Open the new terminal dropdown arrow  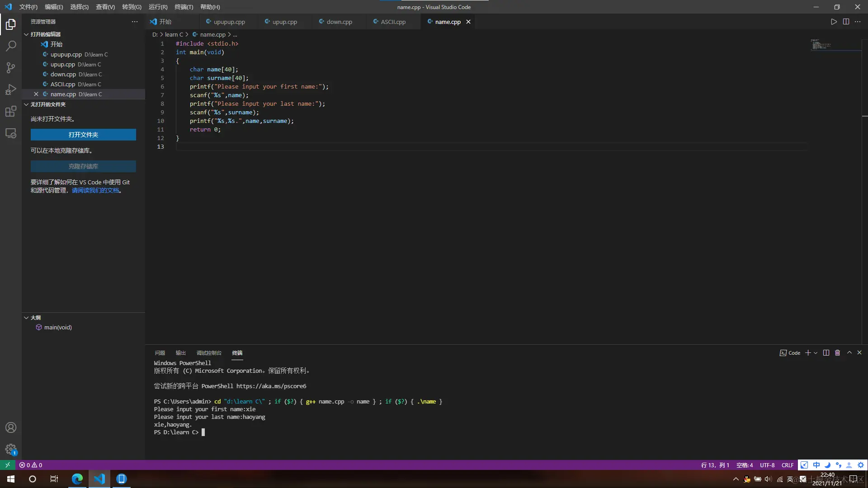pyautogui.click(x=816, y=353)
